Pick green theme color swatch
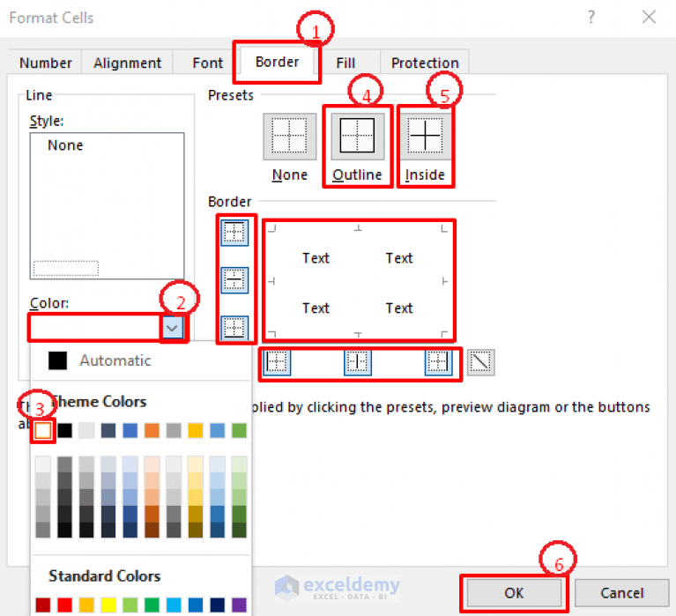Screen dimensions: 676x616 click(x=239, y=430)
